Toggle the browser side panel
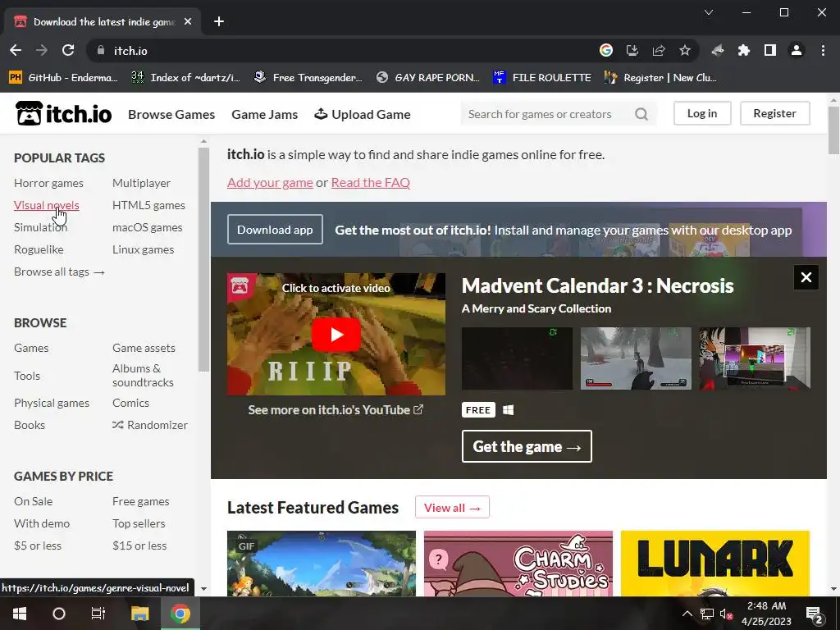The height and width of the screenshot is (630, 840). coord(769,50)
